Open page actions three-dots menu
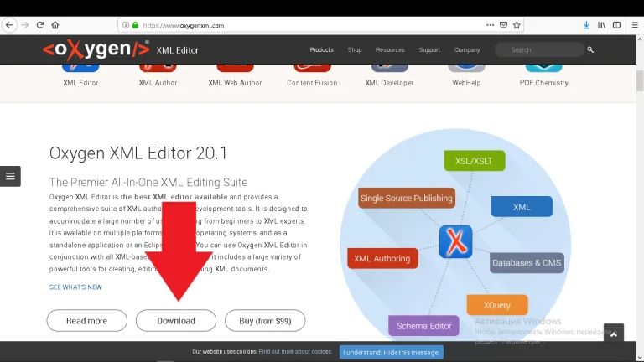The image size is (644, 362). (x=490, y=25)
